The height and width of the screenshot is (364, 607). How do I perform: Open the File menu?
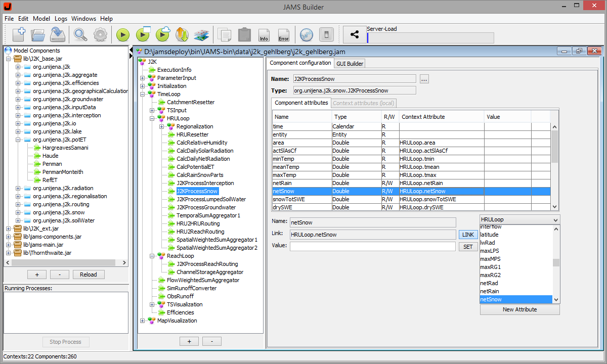tap(9, 19)
